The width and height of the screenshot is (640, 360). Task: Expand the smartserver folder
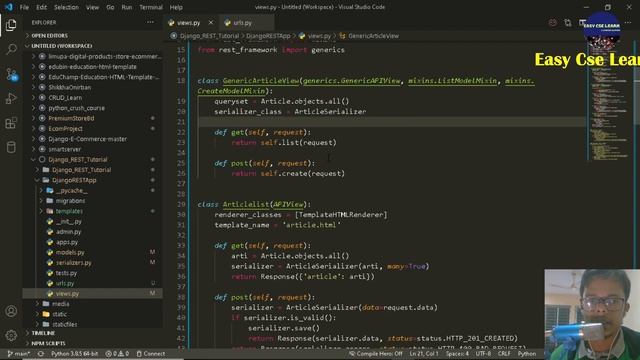click(x=64, y=149)
